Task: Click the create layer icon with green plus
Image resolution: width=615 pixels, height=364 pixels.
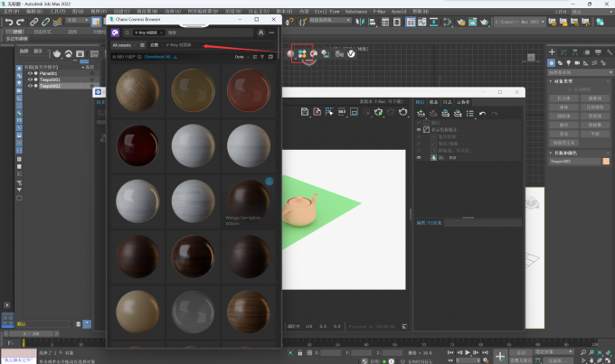Action: [x=421, y=114]
